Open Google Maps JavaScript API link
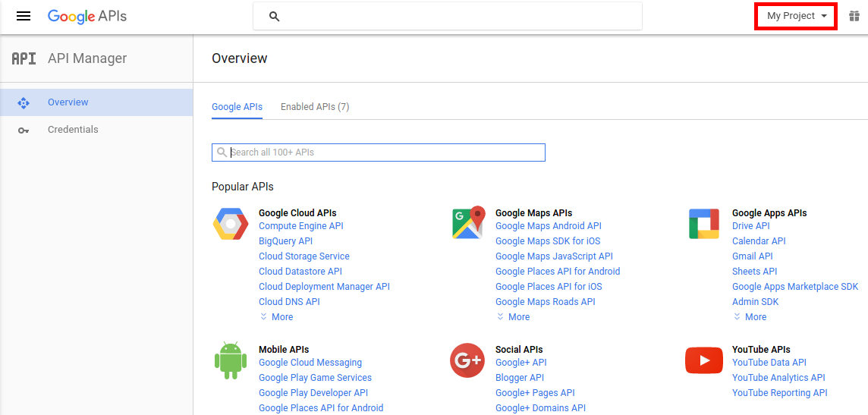The width and height of the screenshot is (868, 415). coord(554,256)
